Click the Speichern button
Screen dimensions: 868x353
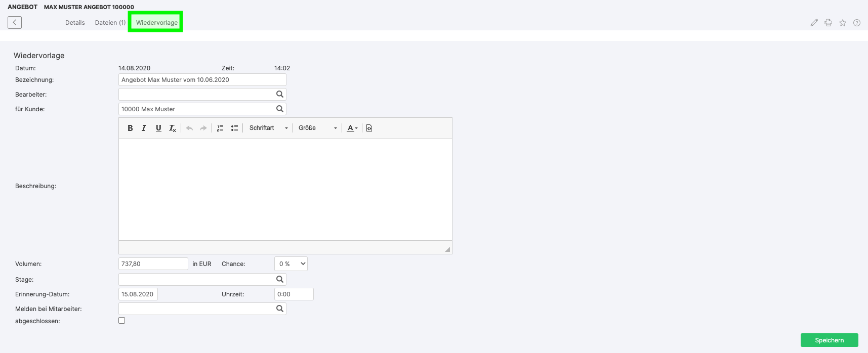pos(829,340)
